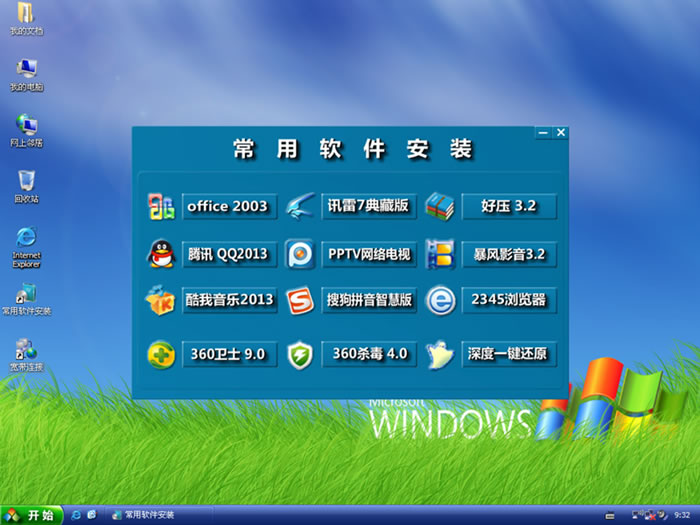Open the 开始 Start menu
This screenshot has width=700, height=525.
(x=31, y=515)
